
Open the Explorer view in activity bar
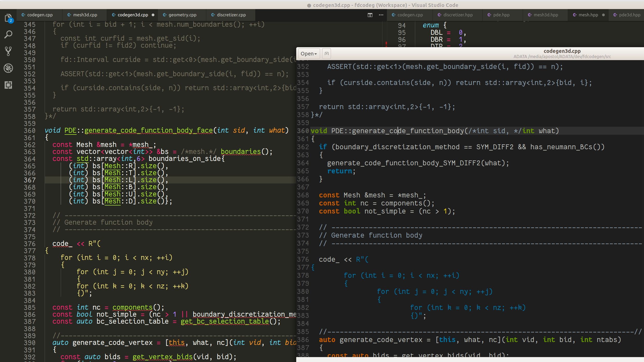(x=8, y=18)
